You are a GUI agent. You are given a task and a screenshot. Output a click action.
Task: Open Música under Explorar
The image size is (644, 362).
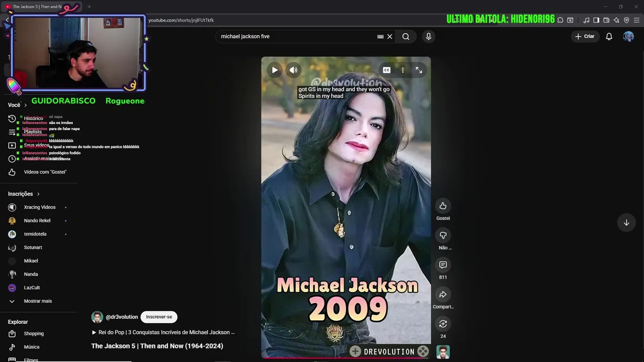pyautogui.click(x=32, y=347)
